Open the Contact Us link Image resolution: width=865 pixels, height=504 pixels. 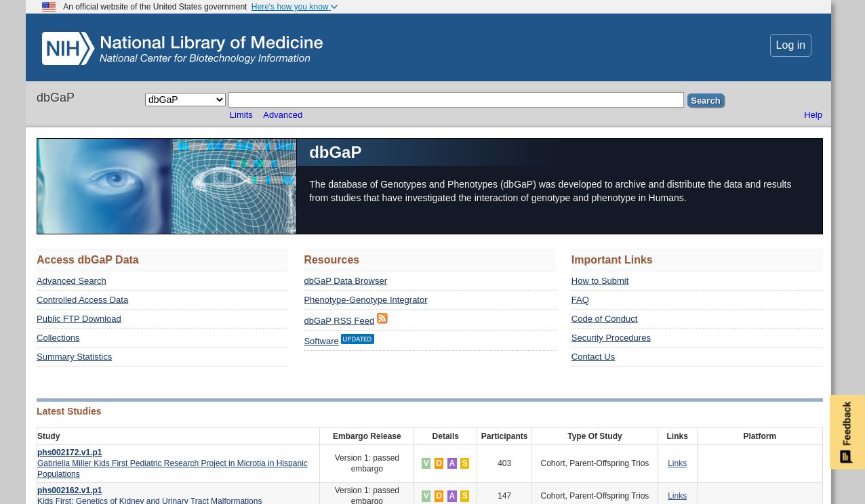593,357
